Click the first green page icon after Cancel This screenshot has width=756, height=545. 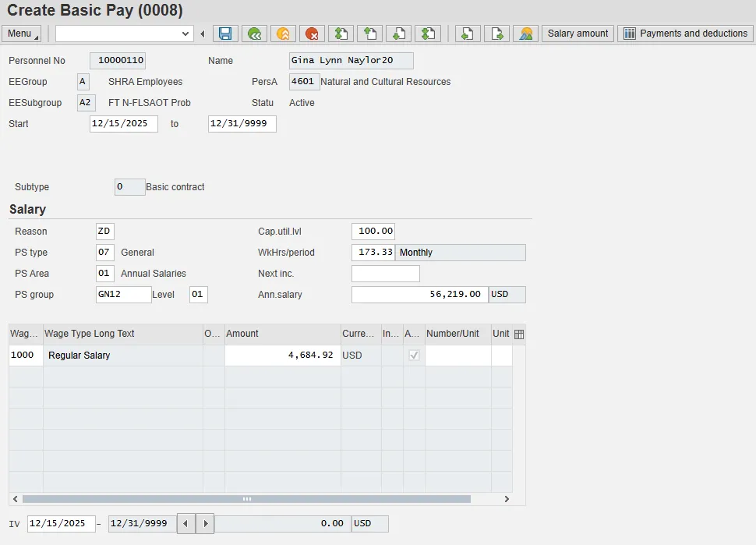341,34
